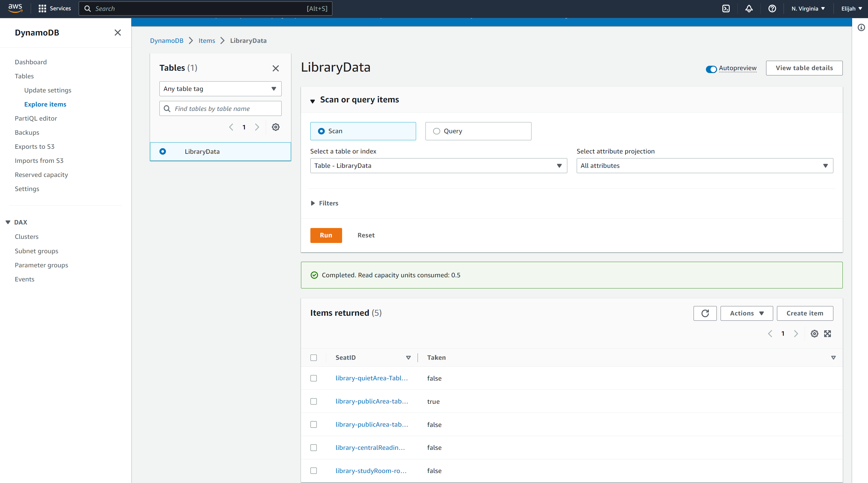Open the Any table tag dropdown
The height and width of the screenshot is (483, 868).
220,89
